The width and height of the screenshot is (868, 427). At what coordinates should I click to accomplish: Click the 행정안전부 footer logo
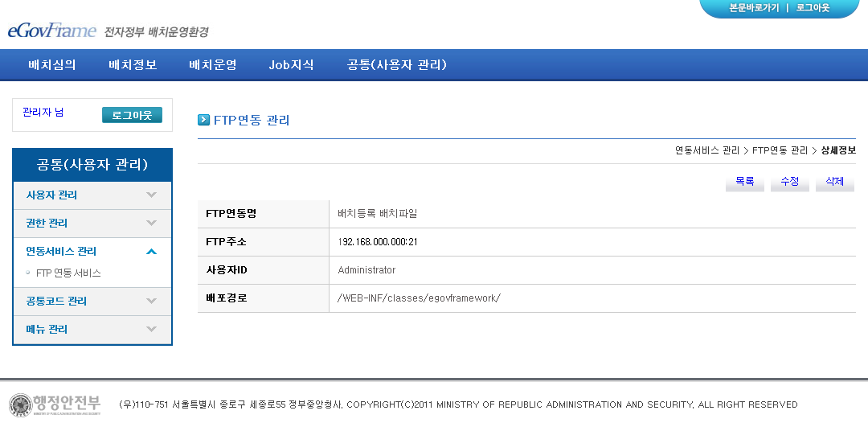click(x=55, y=404)
